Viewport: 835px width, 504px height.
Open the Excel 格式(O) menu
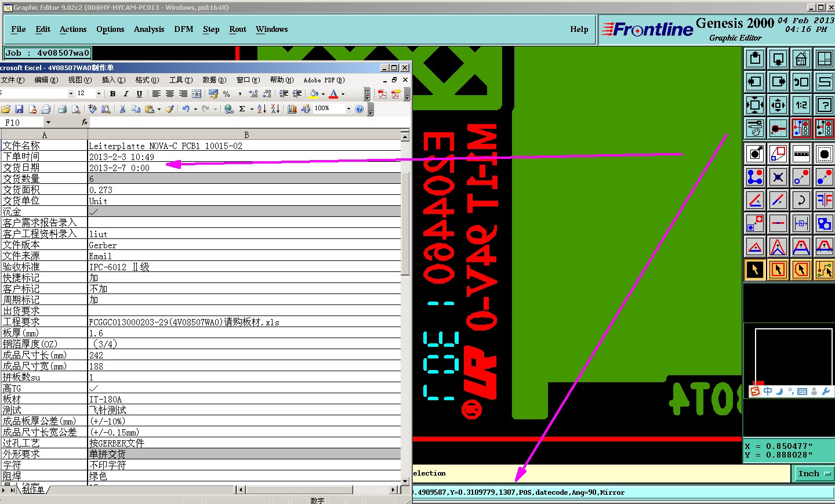coord(147,80)
